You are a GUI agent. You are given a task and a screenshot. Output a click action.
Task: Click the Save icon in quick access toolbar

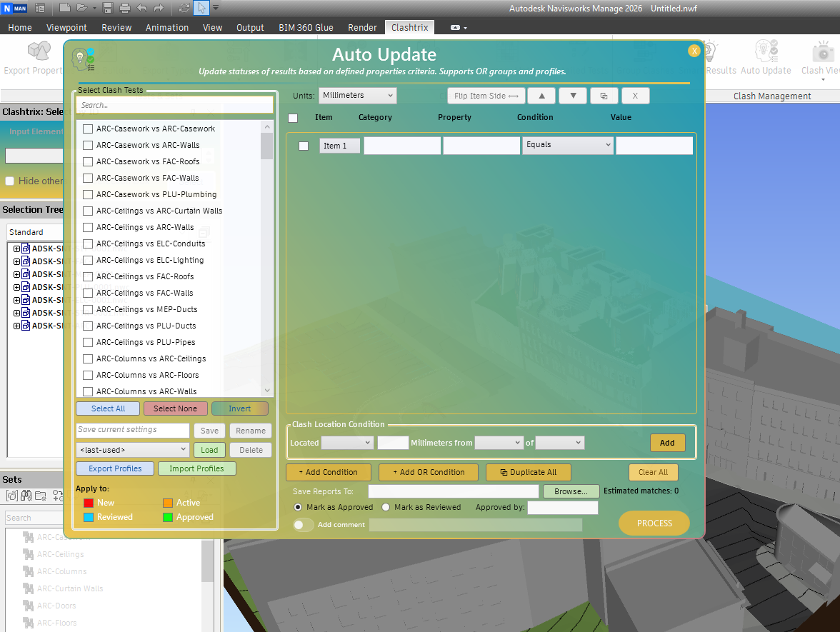[108, 8]
